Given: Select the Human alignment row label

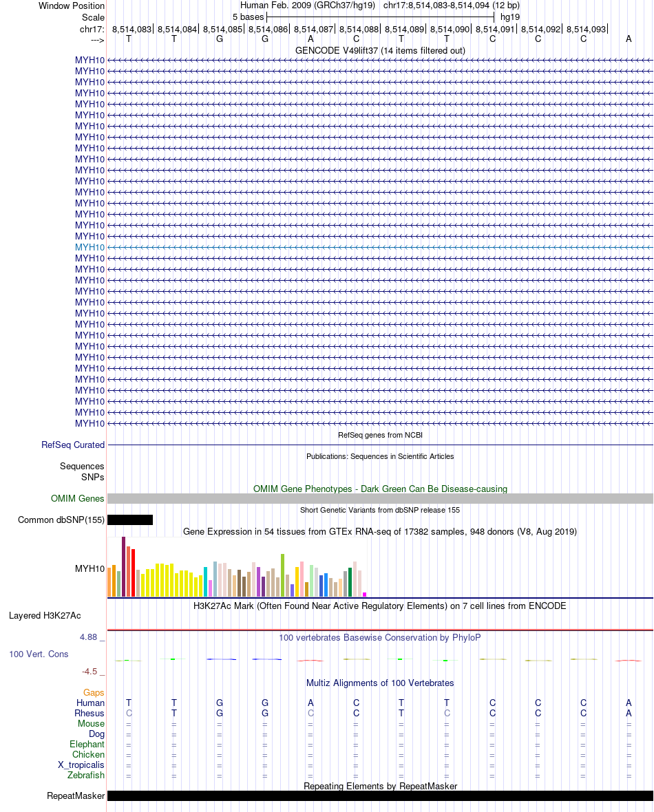Looking at the screenshot, I should [x=91, y=703].
